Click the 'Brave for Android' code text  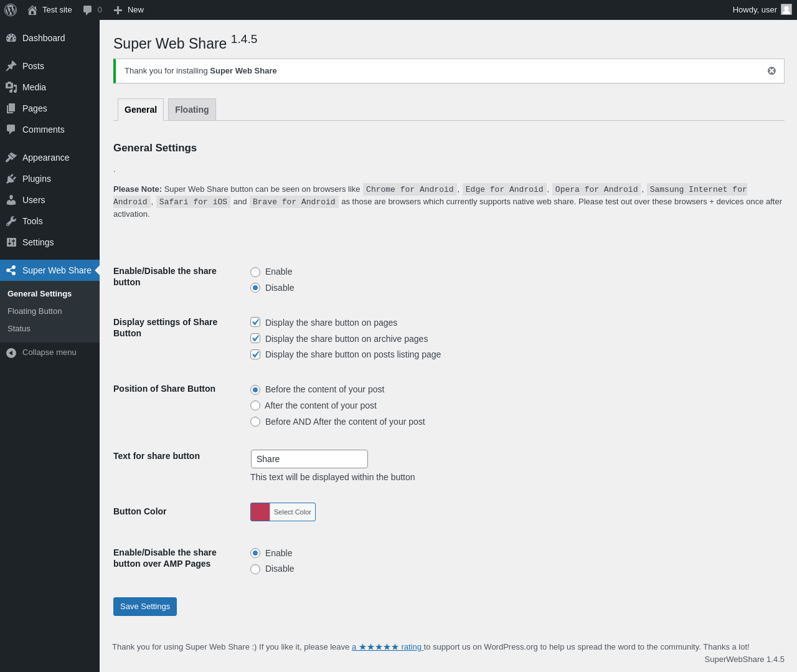click(294, 202)
